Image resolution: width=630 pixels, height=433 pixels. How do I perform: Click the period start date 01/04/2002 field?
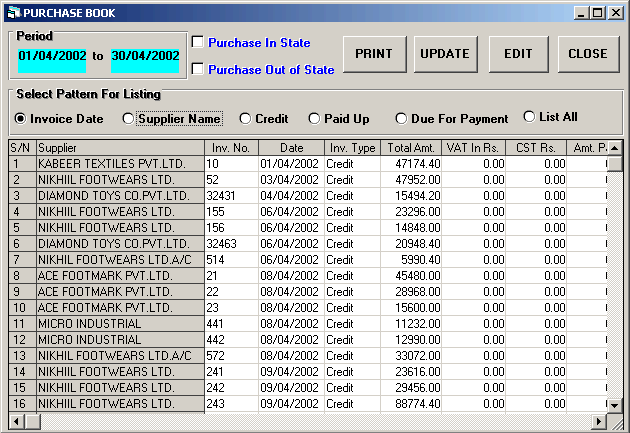(52, 61)
